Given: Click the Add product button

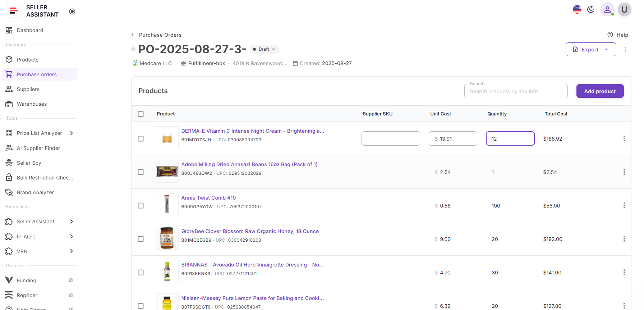Looking at the screenshot, I should pyautogui.click(x=599, y=91).
